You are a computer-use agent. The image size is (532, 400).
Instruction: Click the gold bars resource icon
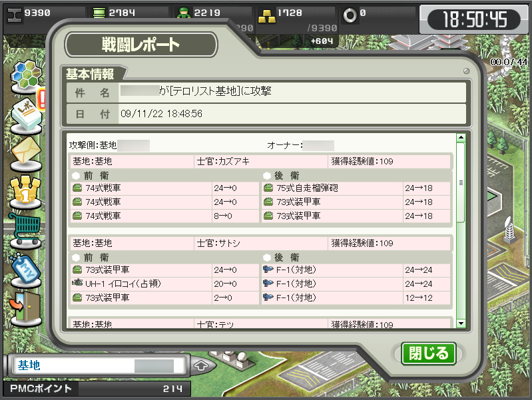(267, 16)
